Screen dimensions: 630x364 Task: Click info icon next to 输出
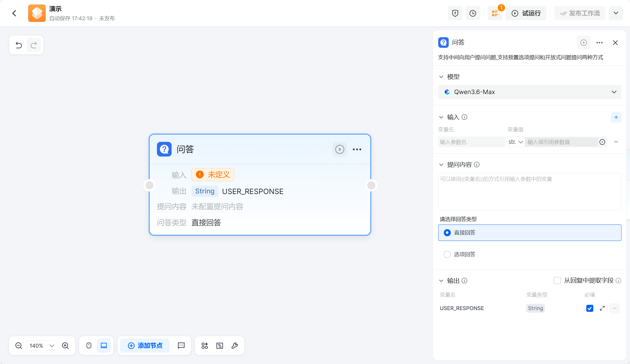pos(464,281)
